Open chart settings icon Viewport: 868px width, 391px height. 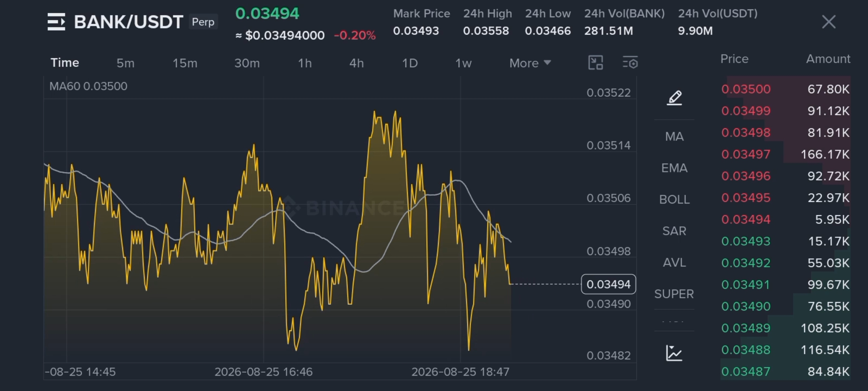pyautogui.click(x=630, y=63)
